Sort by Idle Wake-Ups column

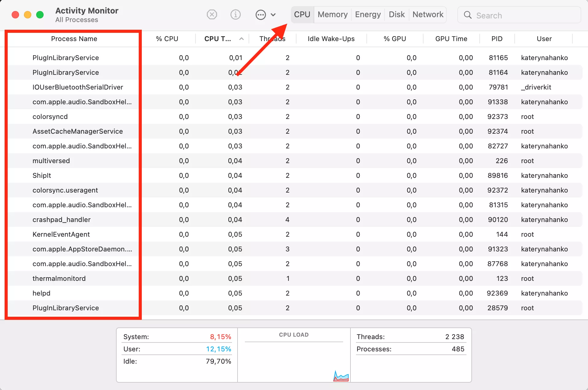coord(331,39)
